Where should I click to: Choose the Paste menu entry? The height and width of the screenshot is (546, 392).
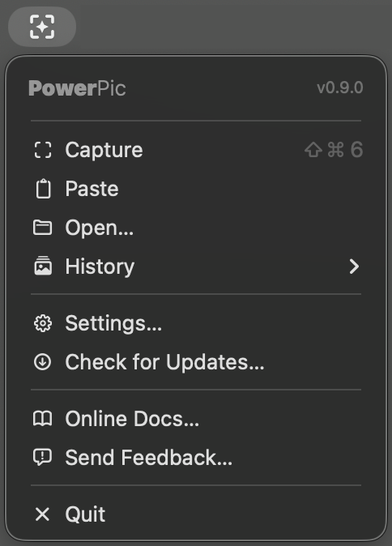[196, 189]
